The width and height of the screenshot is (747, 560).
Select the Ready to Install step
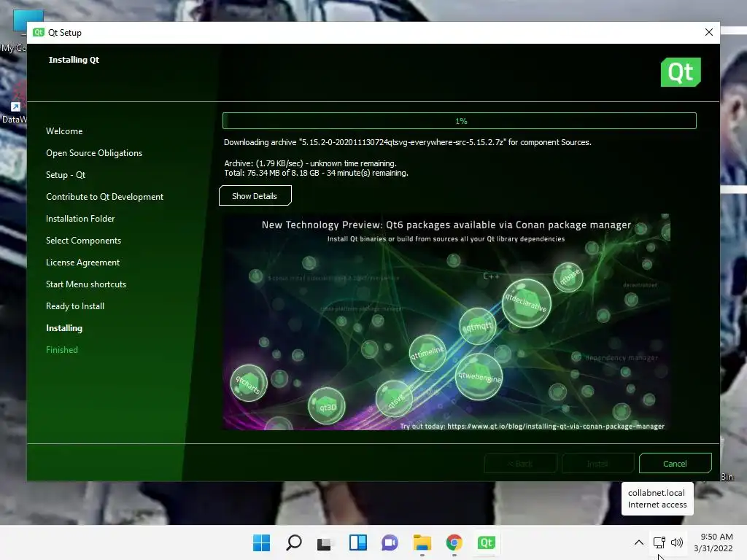coord(75,306)
